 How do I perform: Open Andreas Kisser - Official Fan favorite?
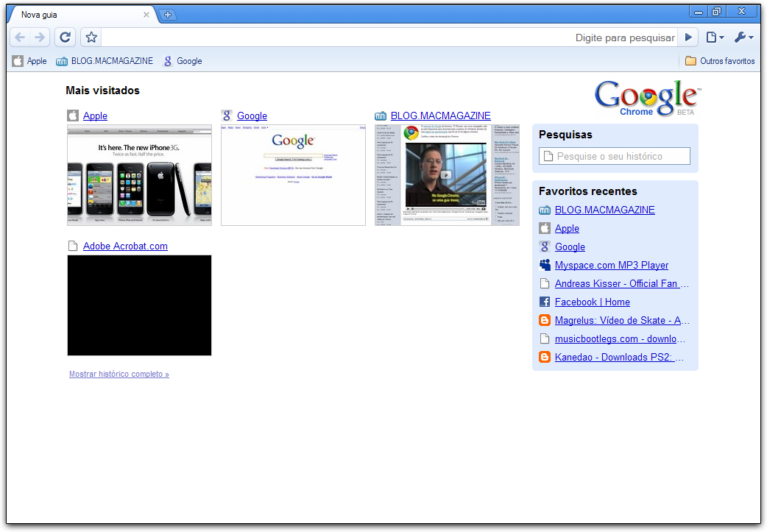click(622, 283)
